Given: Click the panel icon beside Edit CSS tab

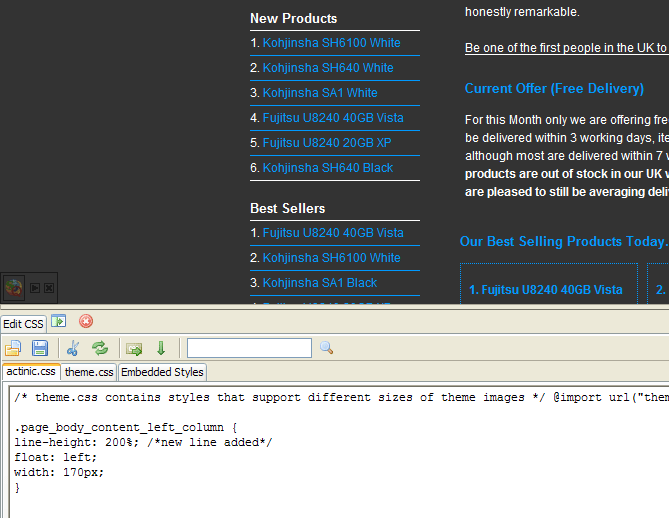Looking at the screenshot, I should click(x=59, y=321).
